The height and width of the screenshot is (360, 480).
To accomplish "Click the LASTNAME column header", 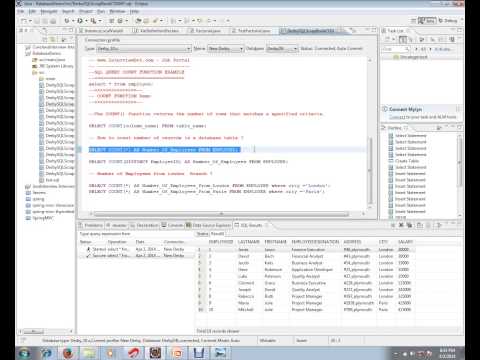I will click(248, 242).
